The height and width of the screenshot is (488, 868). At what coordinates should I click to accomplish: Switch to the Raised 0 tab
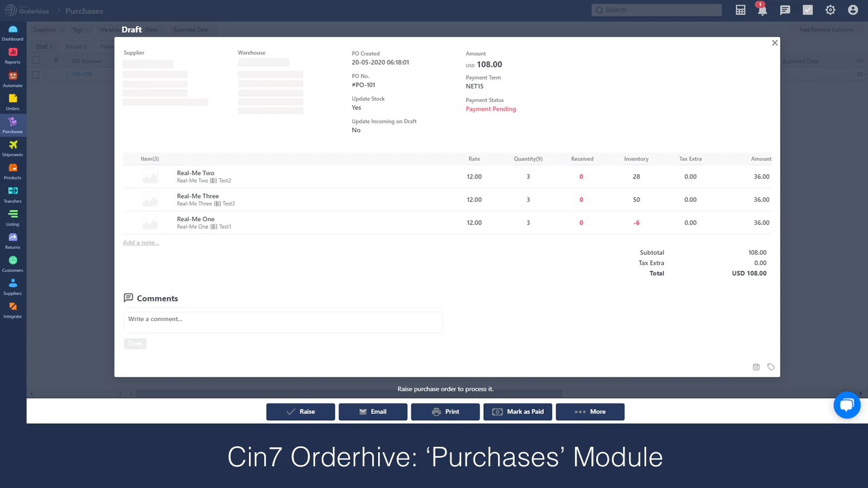point(76,47)
